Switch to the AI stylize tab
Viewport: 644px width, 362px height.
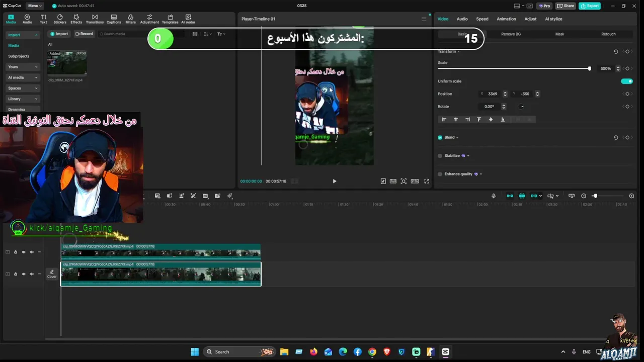pos(553,19)
